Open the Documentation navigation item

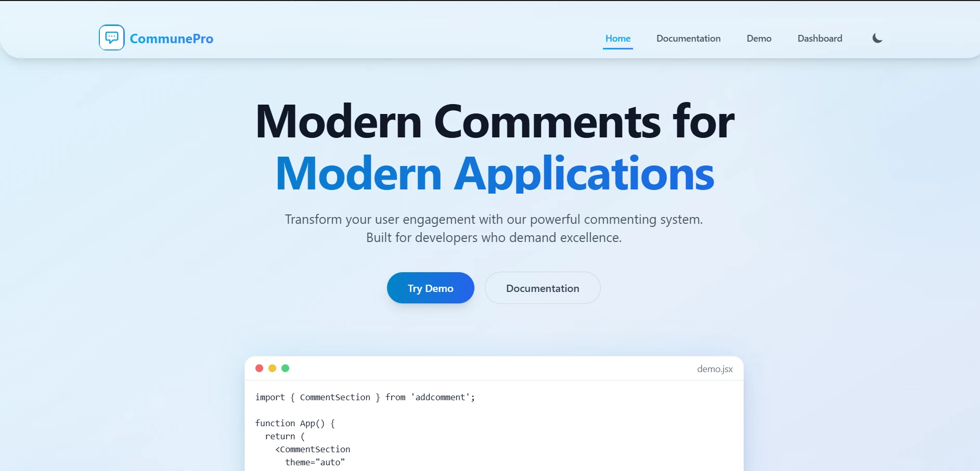pos(688,38)
